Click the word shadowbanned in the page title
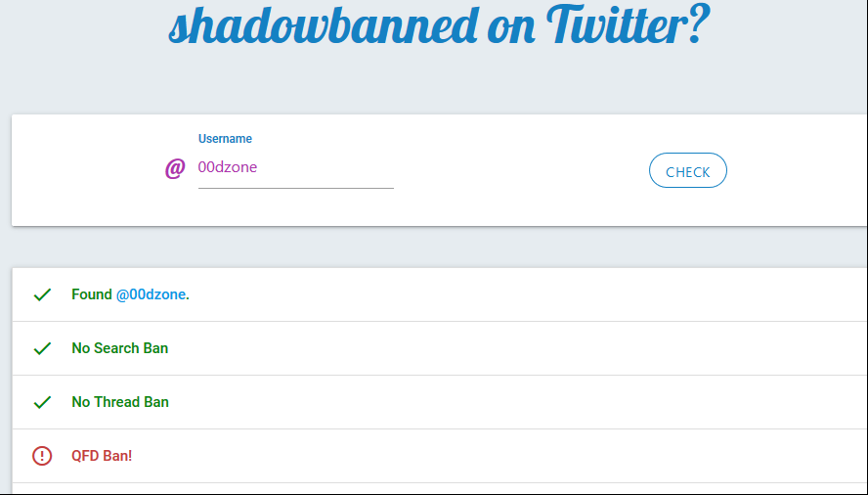 point(324,23)
